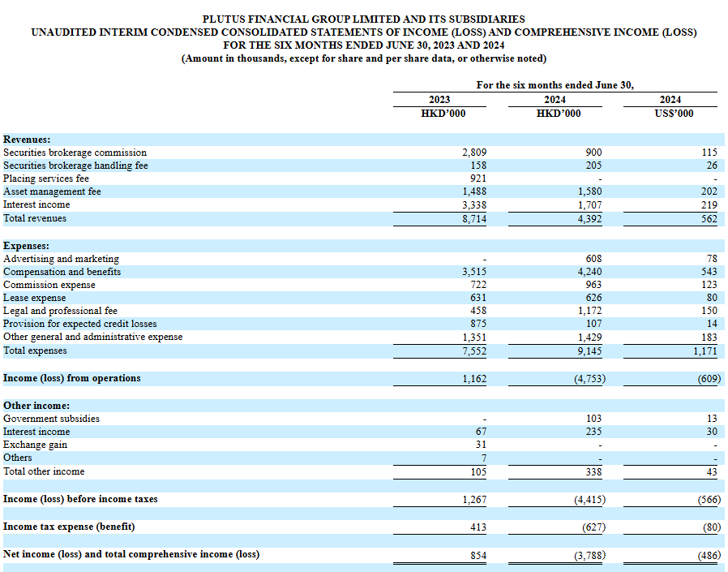
Task: Select the 'Exchange gain' row label
Action: point(36,445)
